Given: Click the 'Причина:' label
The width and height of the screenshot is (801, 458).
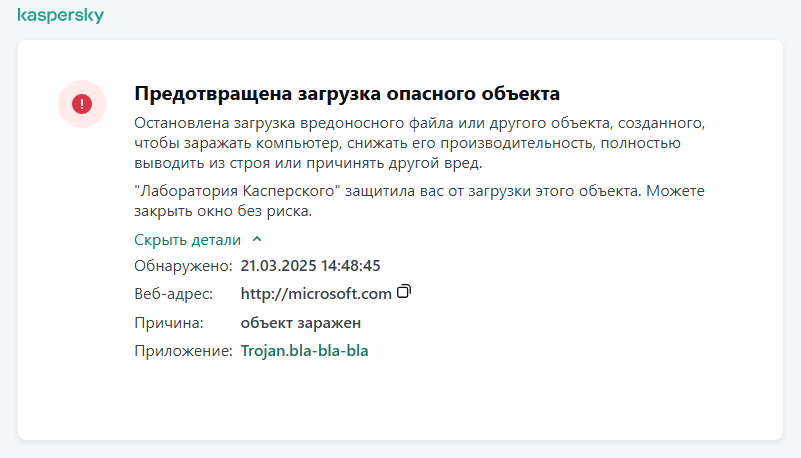Looking at the screenshot, I should [x=169, y=323].
